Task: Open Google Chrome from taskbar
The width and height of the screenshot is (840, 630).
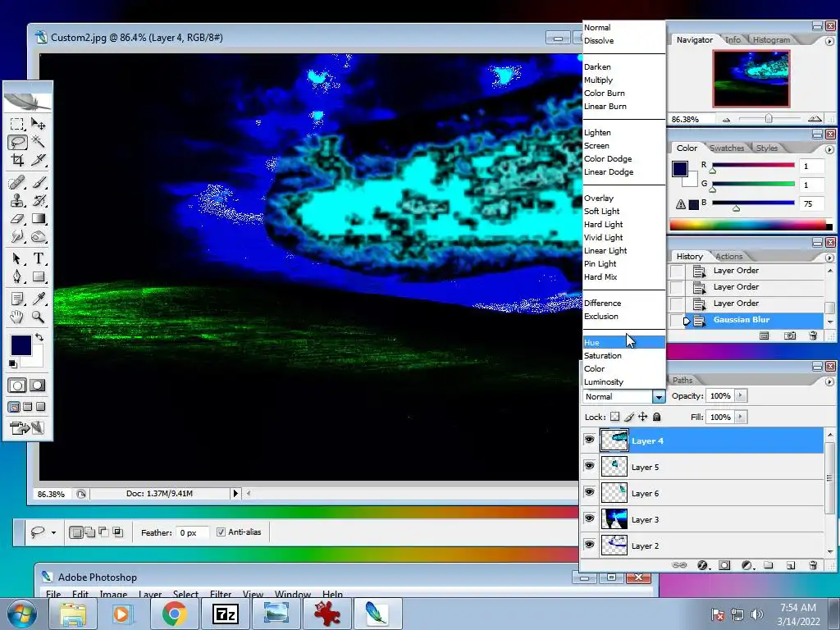Action: pyautogui.click(x=174, y=614)
